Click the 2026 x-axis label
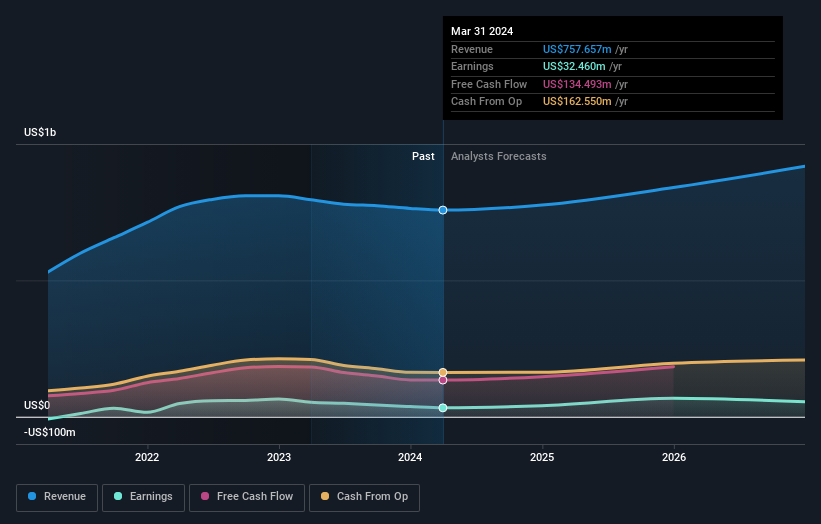This screenshot has width=821, height=524. click(x=674, y=457)
